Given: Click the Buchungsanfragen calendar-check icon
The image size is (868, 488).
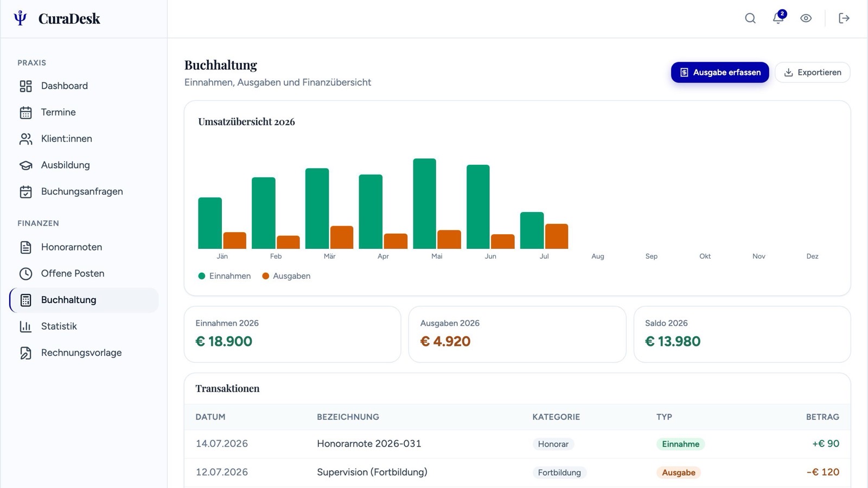Looking at the screenshot, I should [26, 192].
